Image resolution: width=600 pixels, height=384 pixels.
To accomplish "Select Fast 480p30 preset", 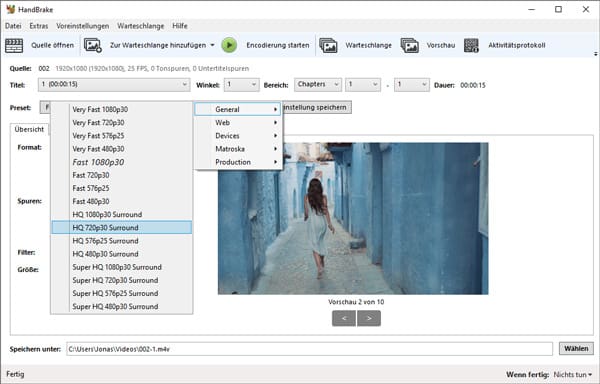I will click(122, 201).
